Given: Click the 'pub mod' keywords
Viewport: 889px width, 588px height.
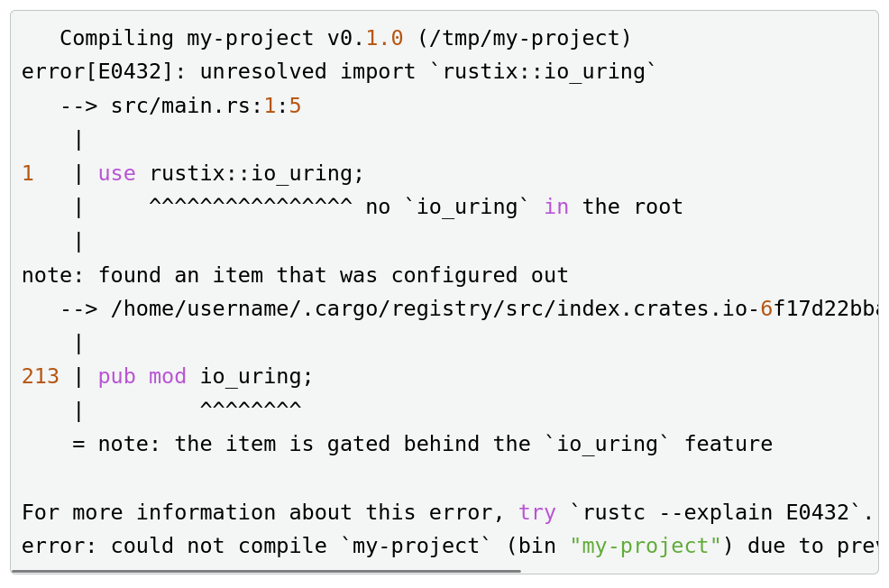Looking at the screenshot, I should [x=142, y=377].
